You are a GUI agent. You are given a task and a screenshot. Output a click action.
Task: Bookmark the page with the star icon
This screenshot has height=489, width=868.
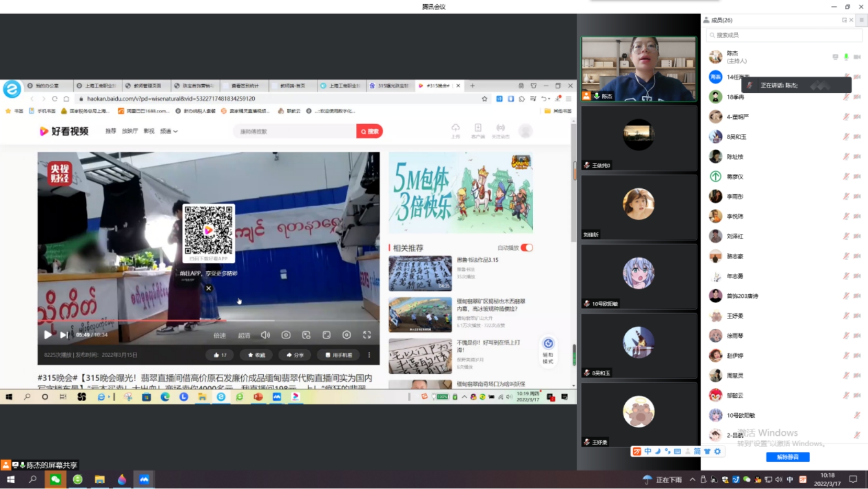coord(484,98)
